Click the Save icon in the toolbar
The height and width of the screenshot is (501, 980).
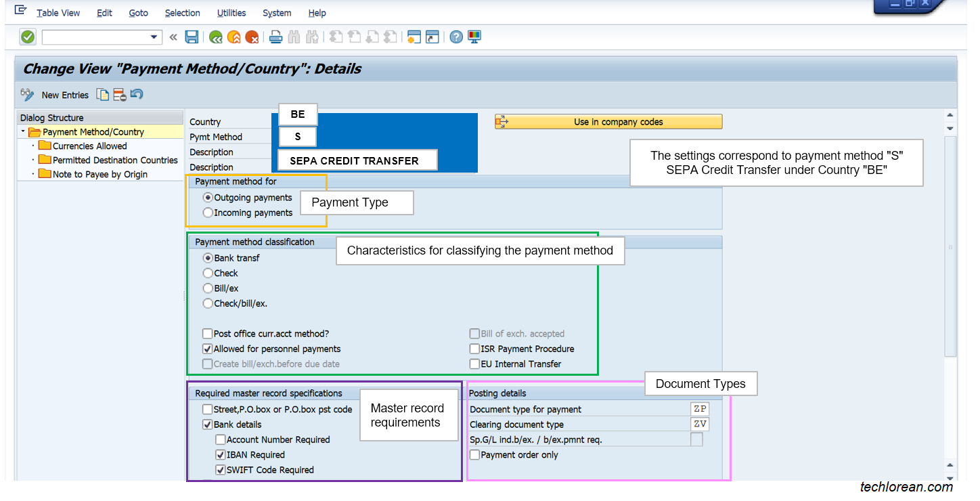(192, 37)
